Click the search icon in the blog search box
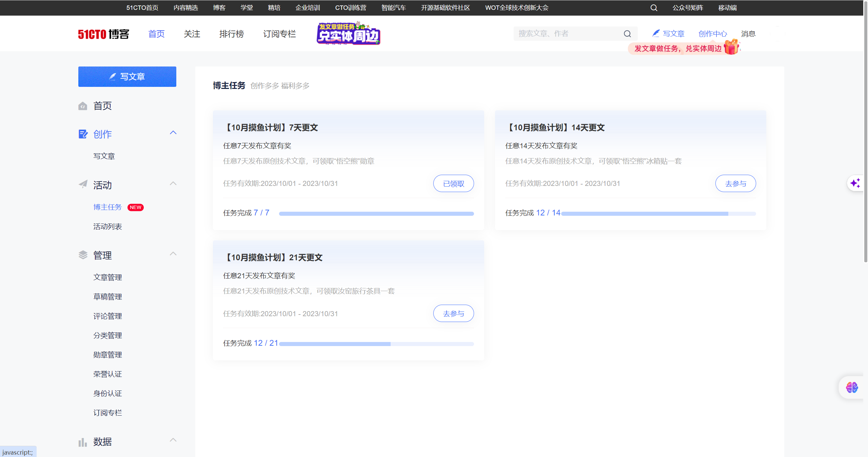Viewport: 868px width, 457px height. tap(627, 34)
